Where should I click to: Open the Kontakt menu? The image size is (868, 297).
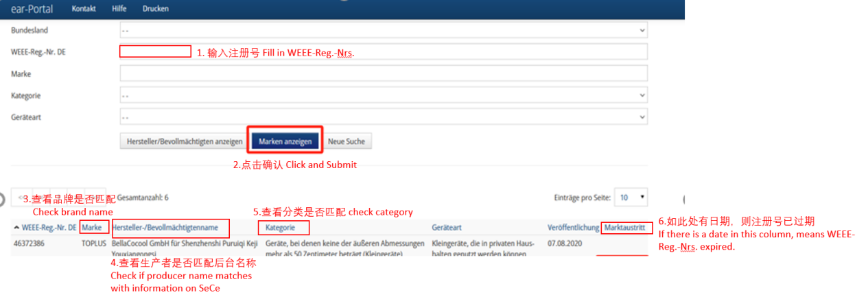pyautogui.click(x=84, y=9)
